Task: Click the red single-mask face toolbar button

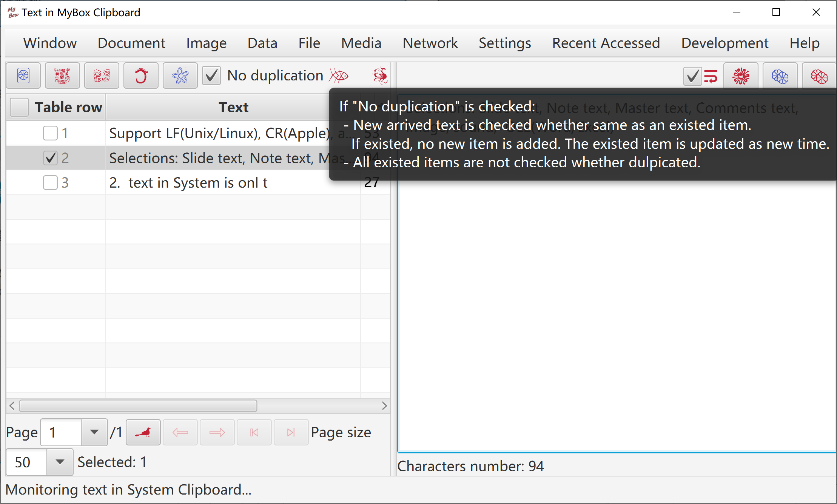Action: (62, 76)
